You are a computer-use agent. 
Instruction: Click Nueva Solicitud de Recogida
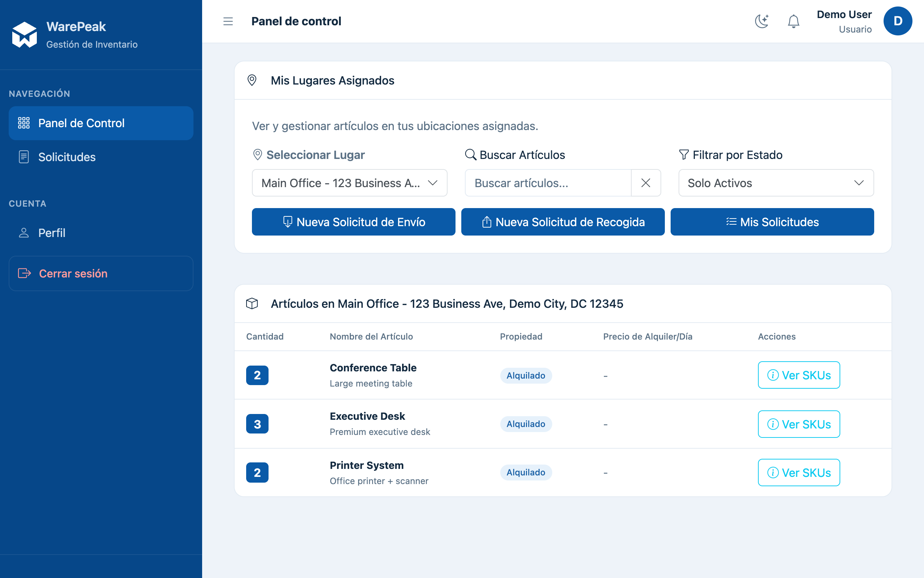(x=563, y=222)
